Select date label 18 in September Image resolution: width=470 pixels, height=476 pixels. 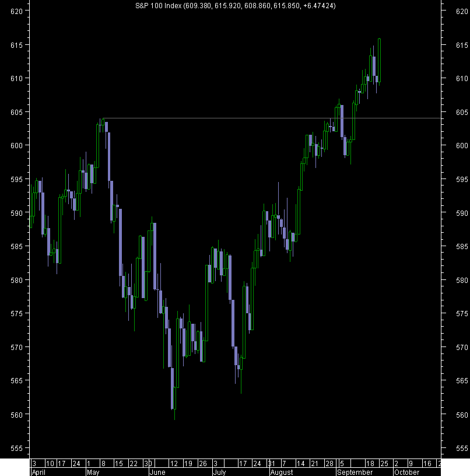(370, 464)
